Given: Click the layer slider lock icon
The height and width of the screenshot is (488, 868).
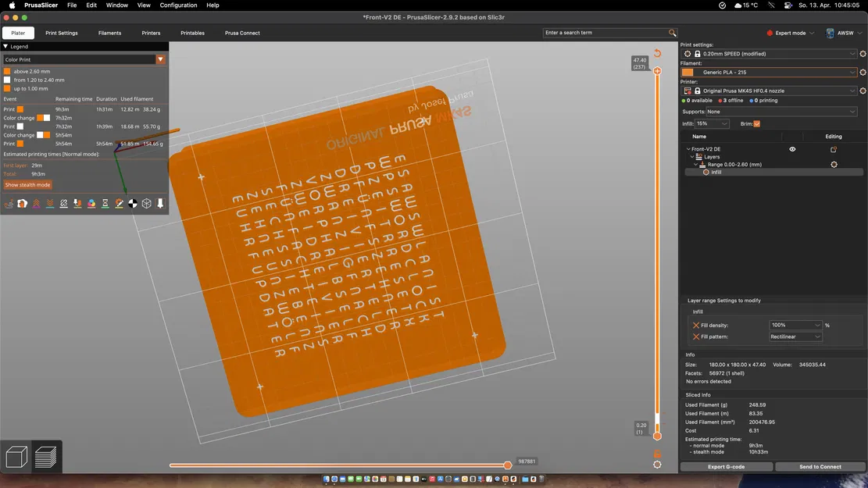Looking at the screenshot, I should [657, 454].
